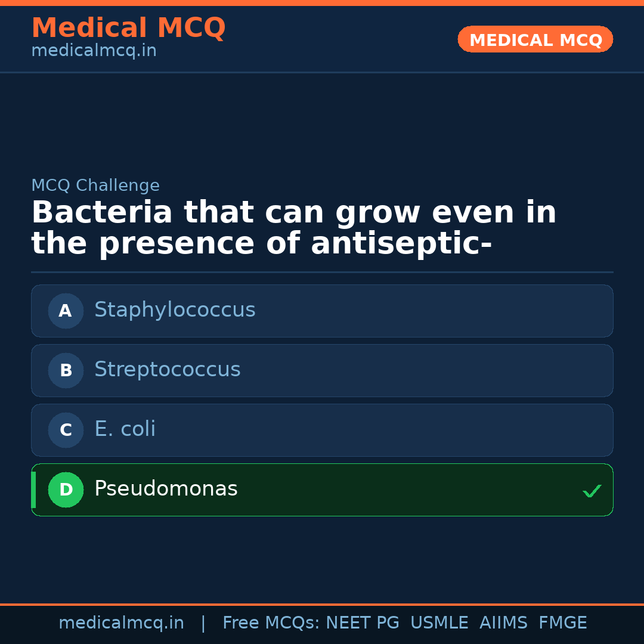Click the MCQ Challenge label

(95, 185)
